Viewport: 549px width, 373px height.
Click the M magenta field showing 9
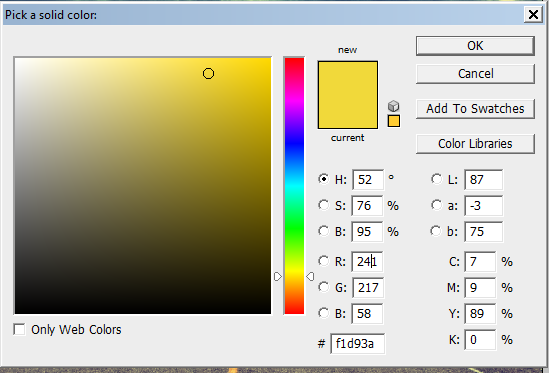480,288
